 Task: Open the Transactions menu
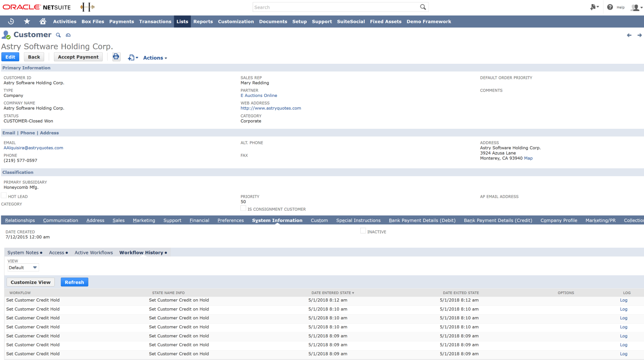155,21
